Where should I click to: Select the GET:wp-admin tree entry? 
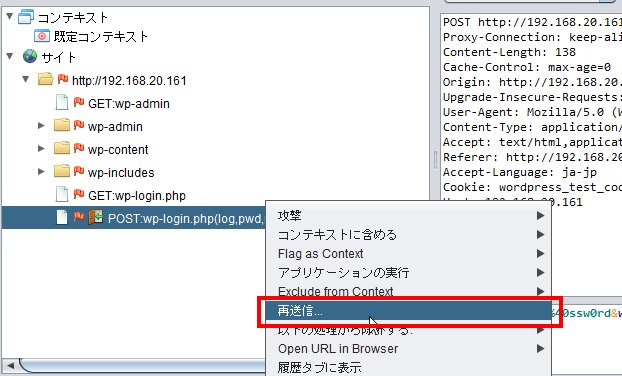coord(129,104)
